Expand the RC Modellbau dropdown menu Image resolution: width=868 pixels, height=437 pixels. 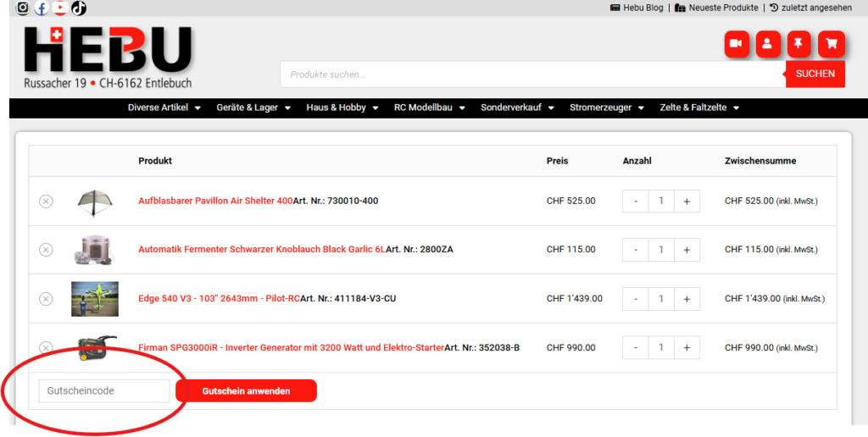[x=429, y=108]
